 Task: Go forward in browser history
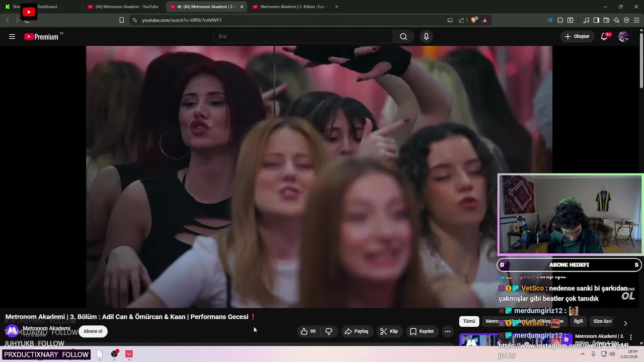(x=17, y=20)
